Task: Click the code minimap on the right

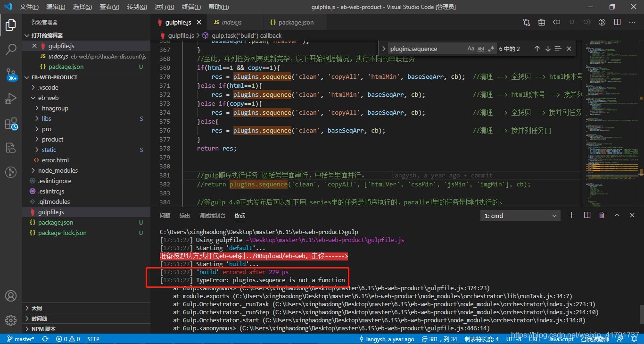Action: click(610, 123)
